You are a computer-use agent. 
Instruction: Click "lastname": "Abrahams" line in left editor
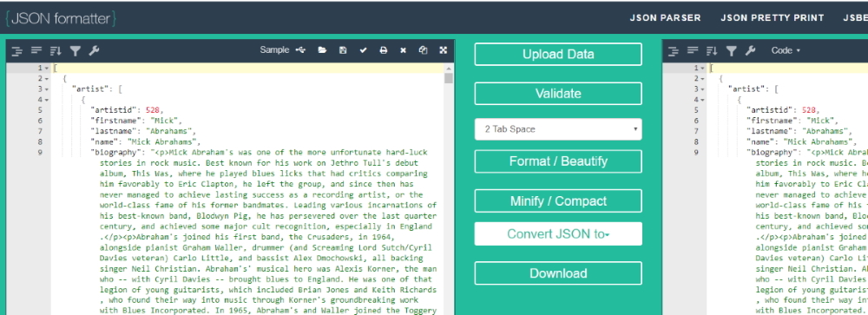click(x=143, y=131)
